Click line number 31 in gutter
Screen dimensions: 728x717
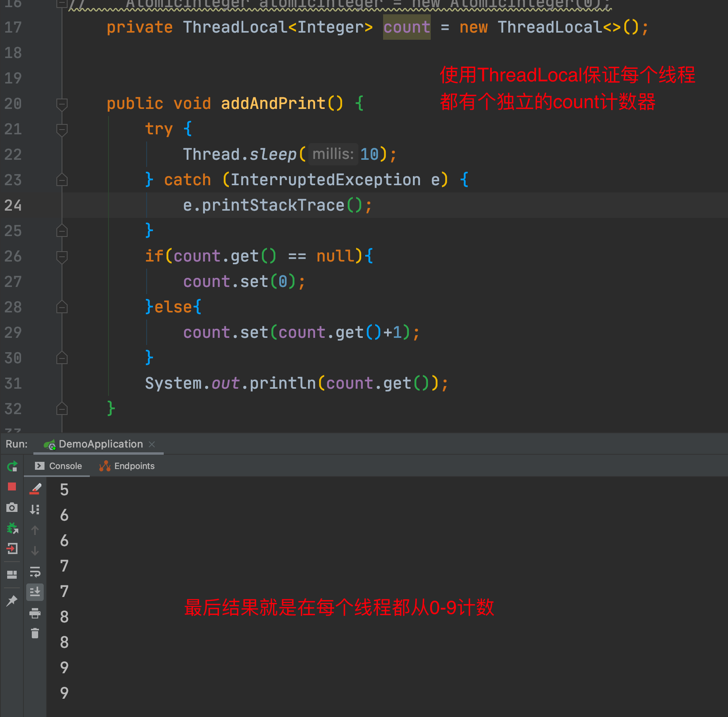pyautogui.click(x=13, y=383)
